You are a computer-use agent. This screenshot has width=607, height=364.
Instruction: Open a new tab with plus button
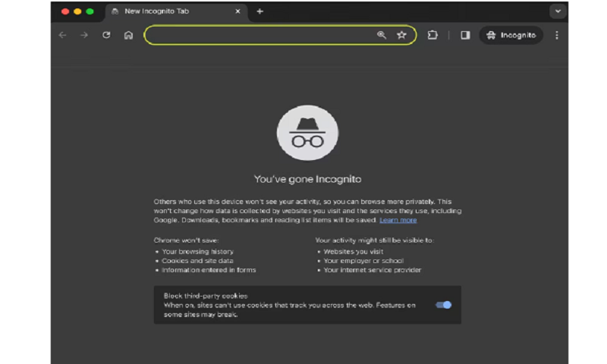(259, 11)
